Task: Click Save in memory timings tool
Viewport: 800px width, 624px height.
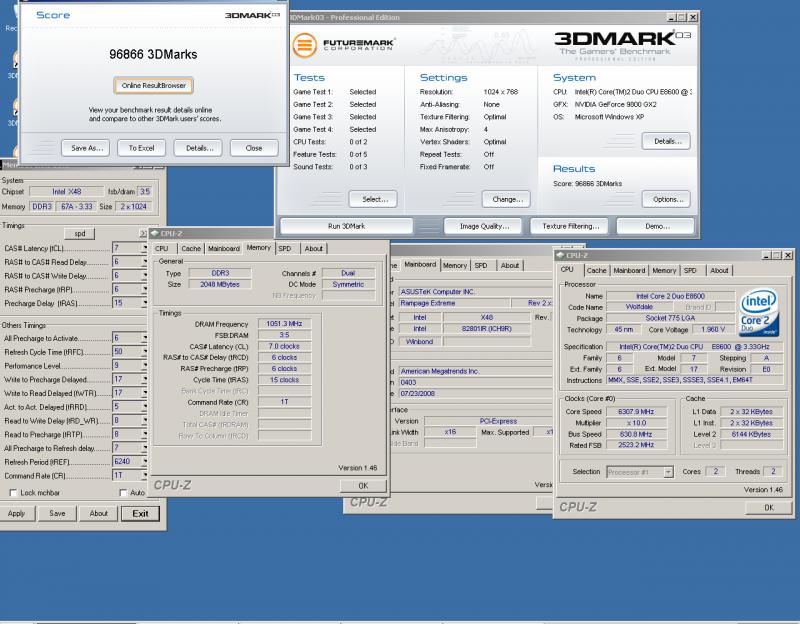Action: [x=57, y=513]
